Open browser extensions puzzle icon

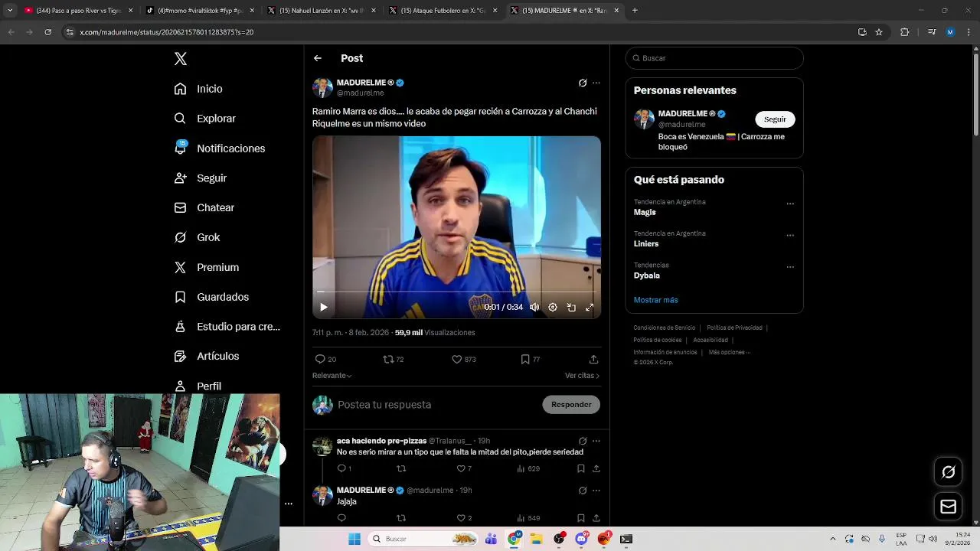pyautogui.click(x=904, y=32)
